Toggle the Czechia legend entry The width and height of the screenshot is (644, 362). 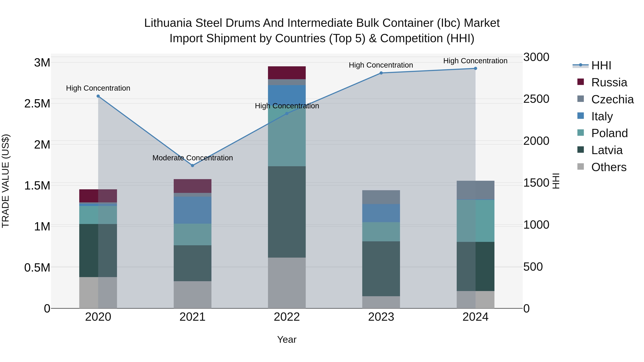coord(605,99)
